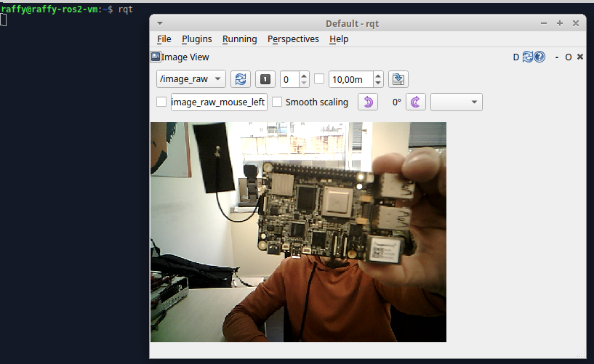This screenshot has height=364, width=594.
Task: Undock the Image View widget
Action: [x=569, y=57]
